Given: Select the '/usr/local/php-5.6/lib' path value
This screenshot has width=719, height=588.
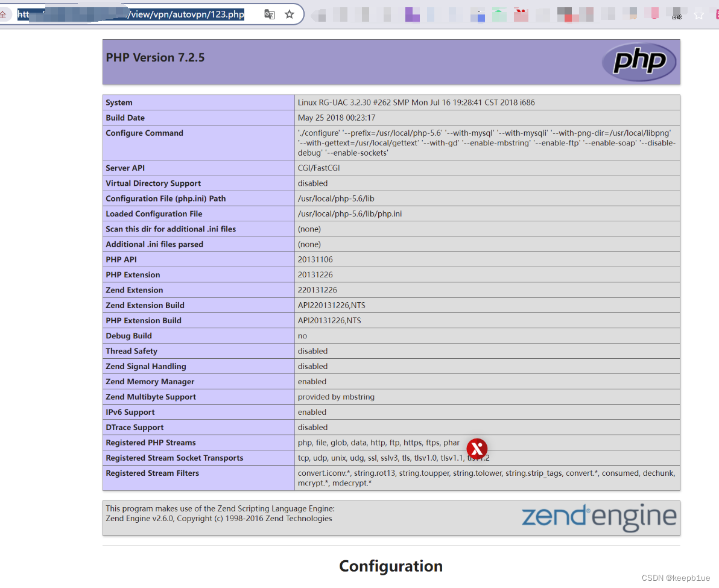Looking at the screenshot, I should 336,198.
